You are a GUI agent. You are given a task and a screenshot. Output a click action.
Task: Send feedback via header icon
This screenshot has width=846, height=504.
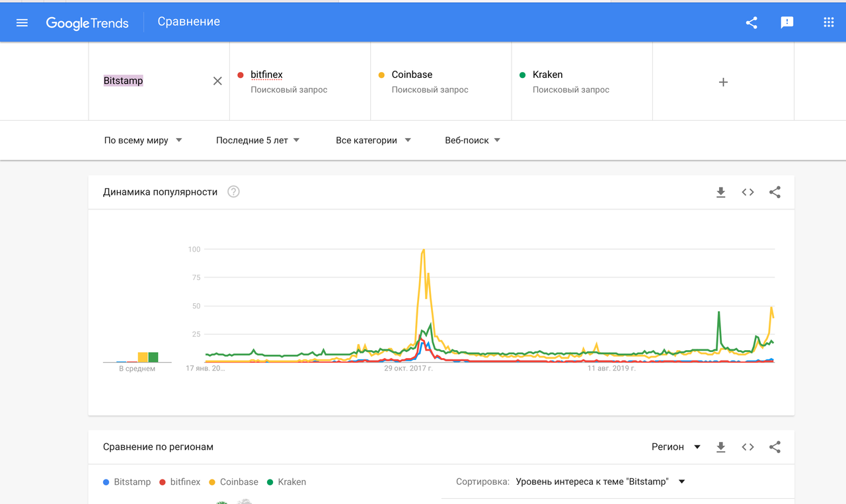point(787,22)
